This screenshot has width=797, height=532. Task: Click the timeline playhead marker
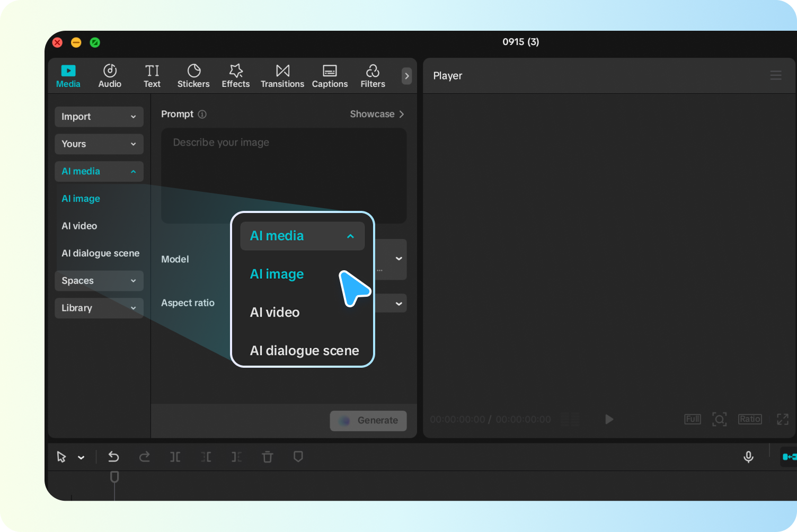coord(114,477)
